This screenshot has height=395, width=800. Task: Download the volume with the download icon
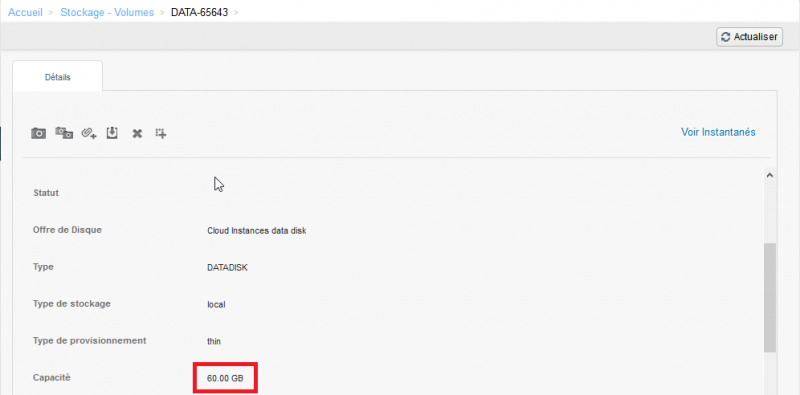(112, 133)
